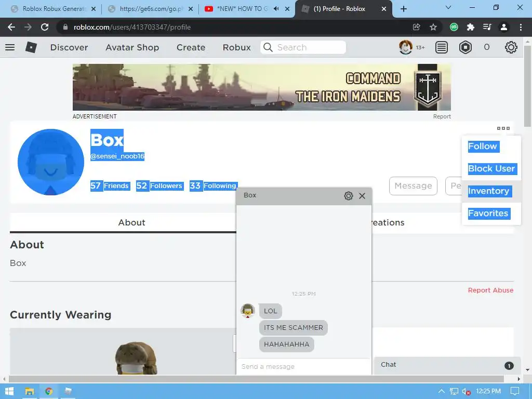Click the Roblox search field
Screen dimensions: 532x399
pos(303,47)
